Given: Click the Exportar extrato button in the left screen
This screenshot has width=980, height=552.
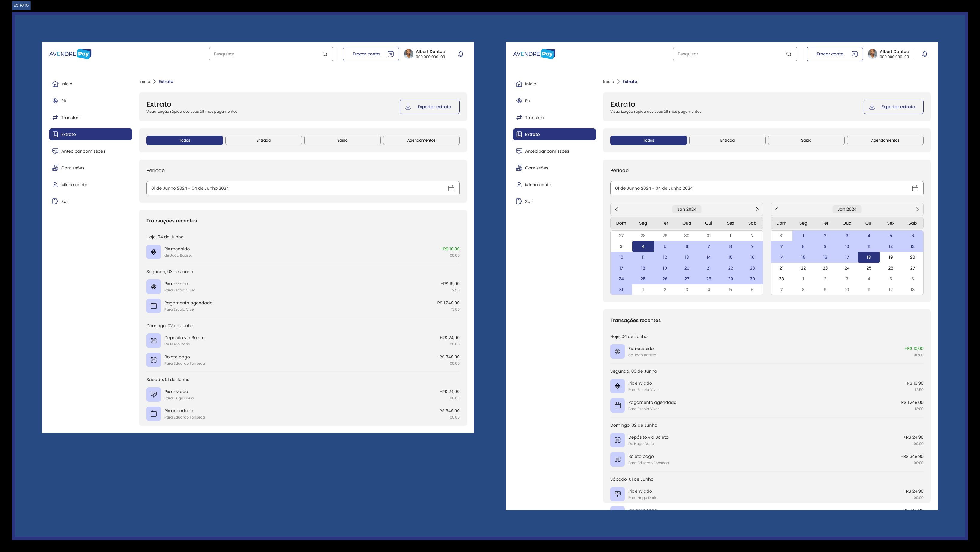Looking at the screenshot, I should pyautogui.click(x=429, y=107).
